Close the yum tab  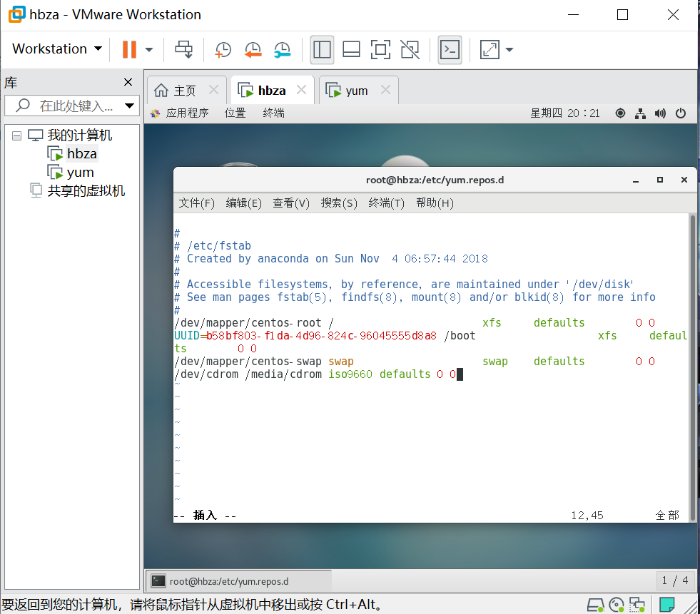pyautogui.click(x=385, y=90)
